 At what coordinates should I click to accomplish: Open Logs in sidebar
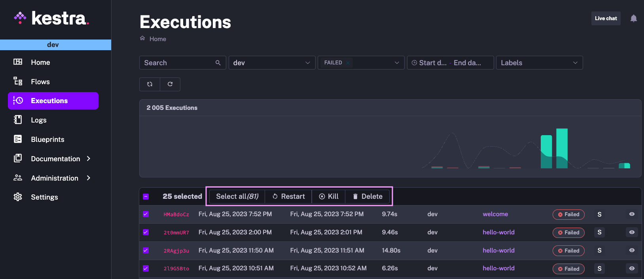click(x=53, y=120)
